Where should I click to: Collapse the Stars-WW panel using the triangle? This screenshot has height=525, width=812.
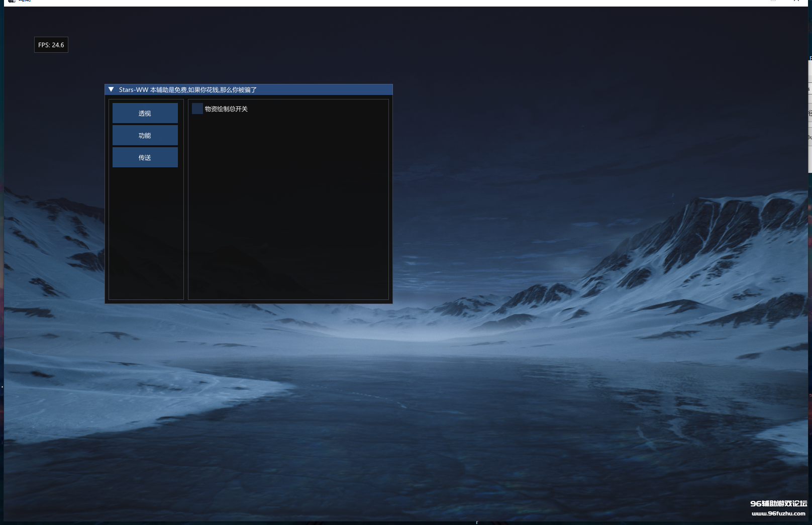[x=111, y=89]
